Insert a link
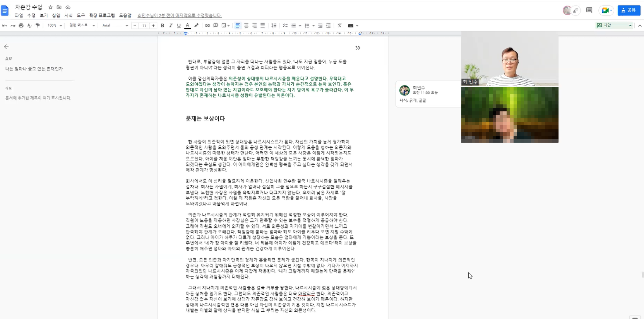The image size is (644, 319). click(207, 26)
